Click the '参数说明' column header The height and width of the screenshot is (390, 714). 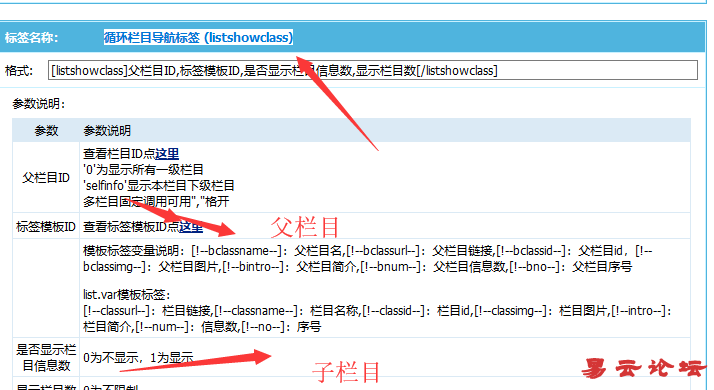(107, 131)
